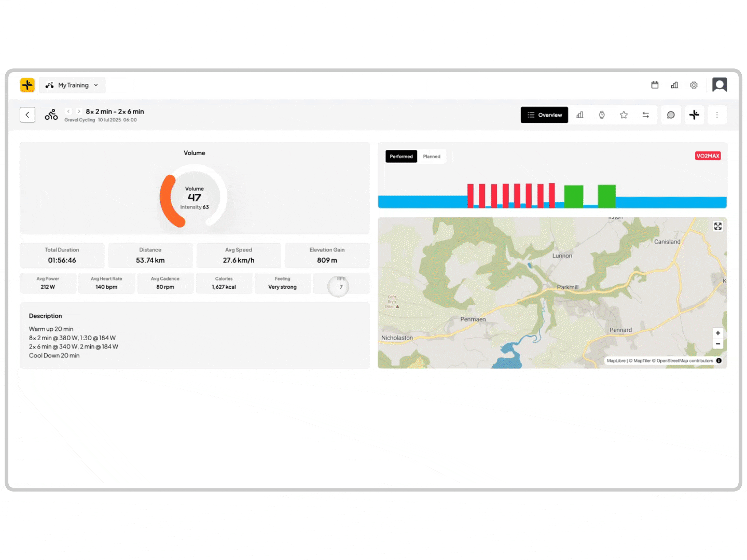
Task: Switch chart to Performed view
Action: 401,157
